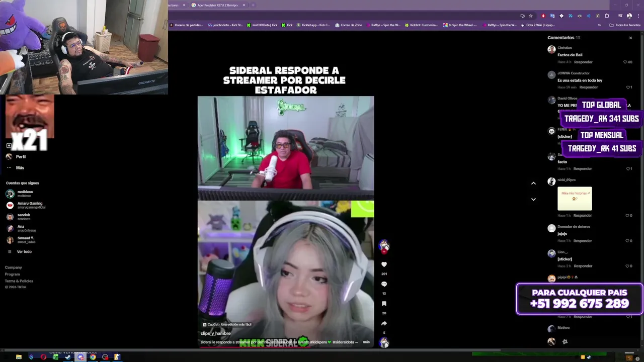Open the Todos los favoritos folder

(625, 25)
